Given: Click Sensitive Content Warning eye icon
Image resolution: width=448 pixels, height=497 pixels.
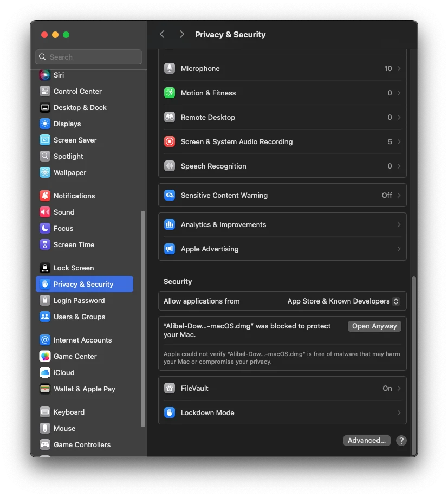Looking at the screenshot, I should tap(170, 195).
